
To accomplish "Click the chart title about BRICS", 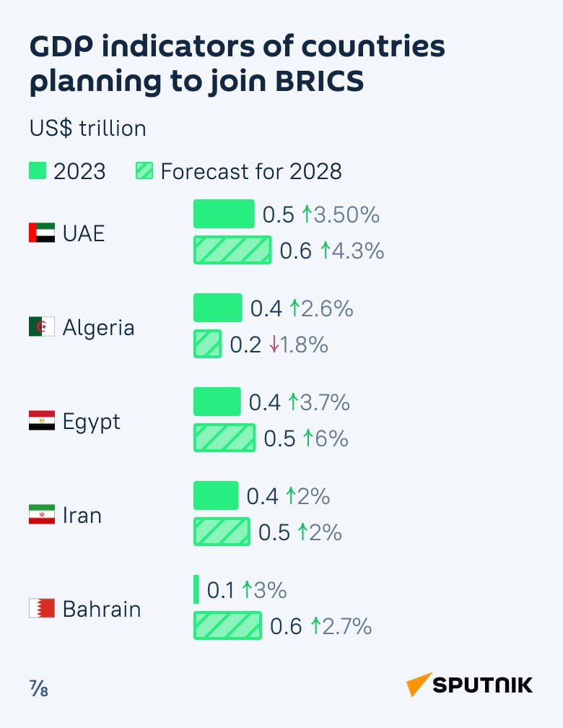I will click(237, 64).
